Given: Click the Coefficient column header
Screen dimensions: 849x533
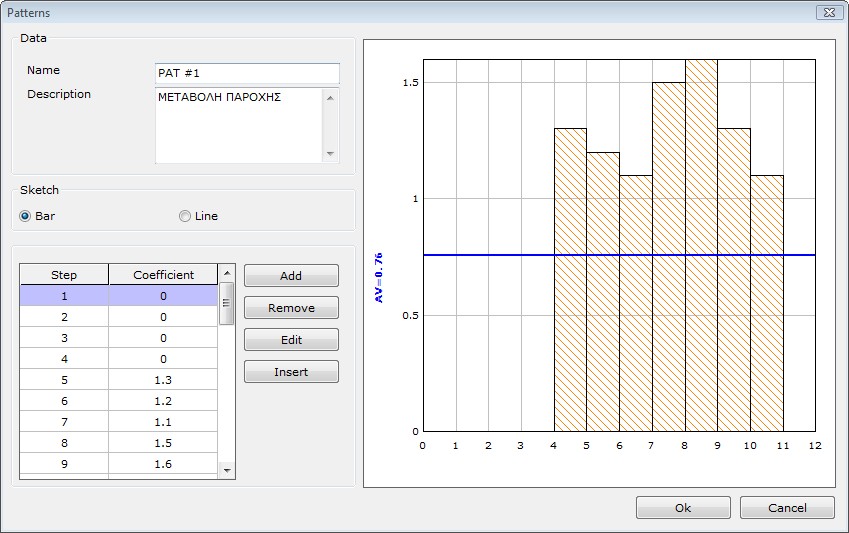Looking at the screenshot, I should pos(163,275).
